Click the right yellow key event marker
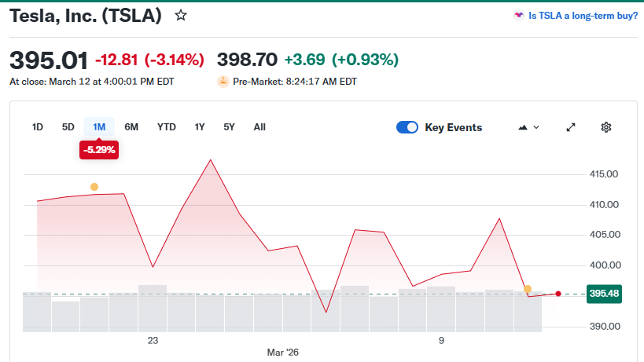The height and width of the screenshot is (362, 644). click(527, 289)
